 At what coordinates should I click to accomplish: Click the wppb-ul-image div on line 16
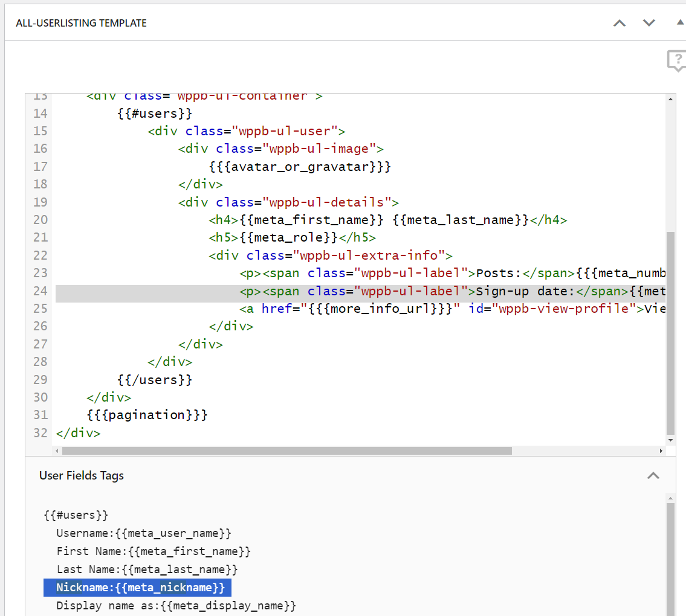[x=281, y=149]
